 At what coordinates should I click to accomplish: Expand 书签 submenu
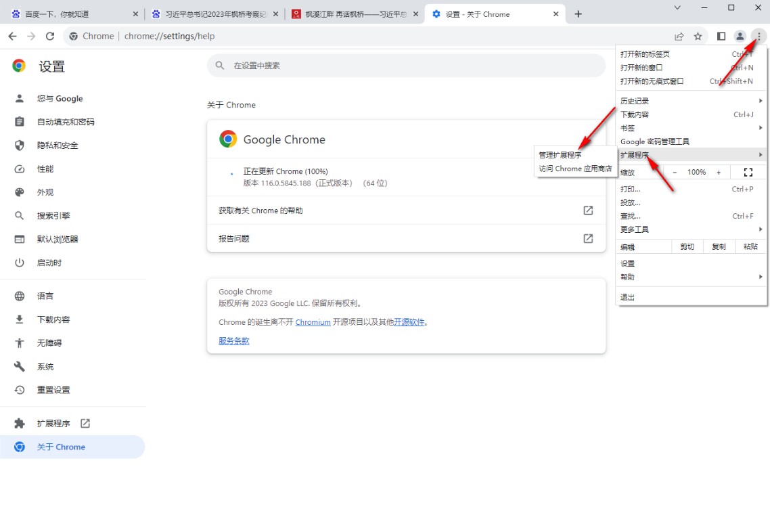(691, 128)
